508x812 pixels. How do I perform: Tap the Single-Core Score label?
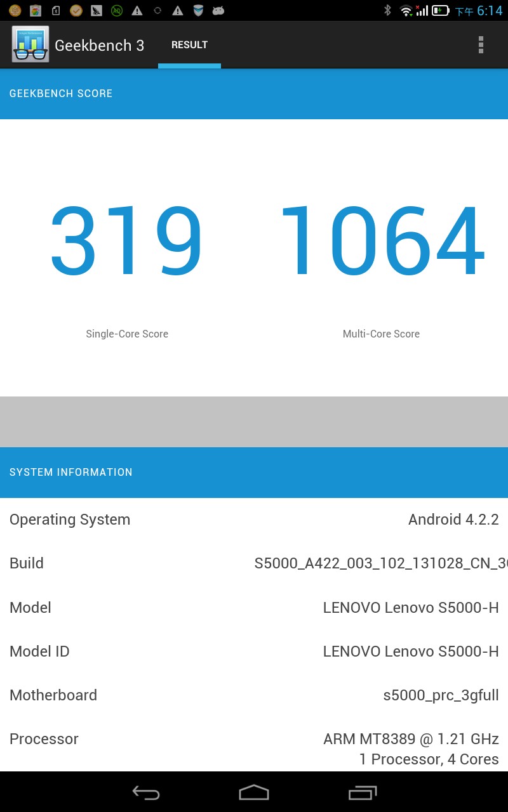pyautogui.click(x=127, y=334)
